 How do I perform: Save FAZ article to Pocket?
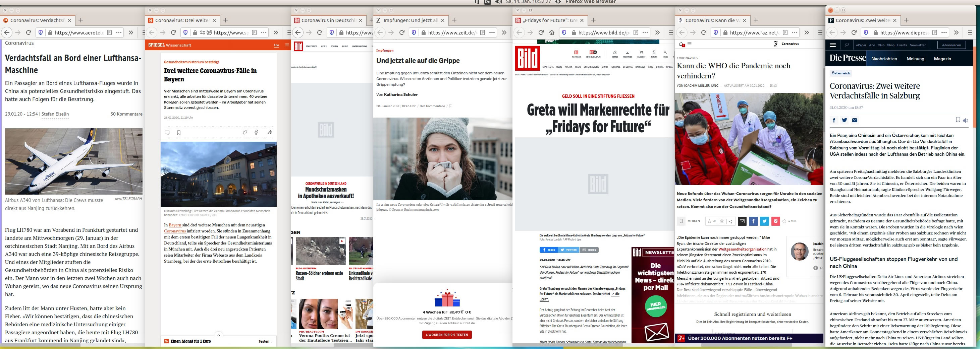[x=776, y=221]
